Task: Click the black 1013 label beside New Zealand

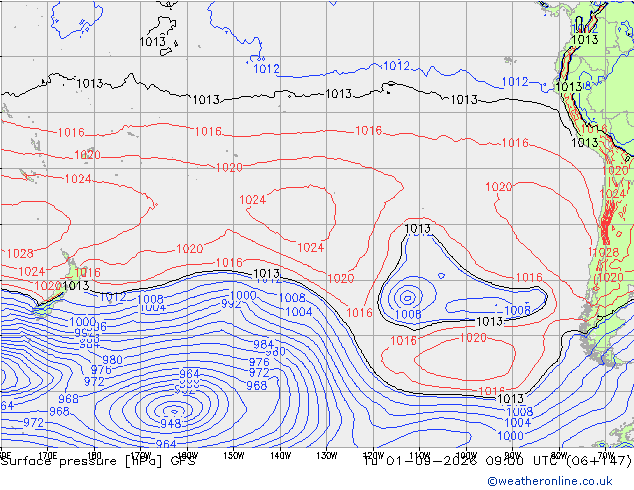Action: tap(76, 286)
